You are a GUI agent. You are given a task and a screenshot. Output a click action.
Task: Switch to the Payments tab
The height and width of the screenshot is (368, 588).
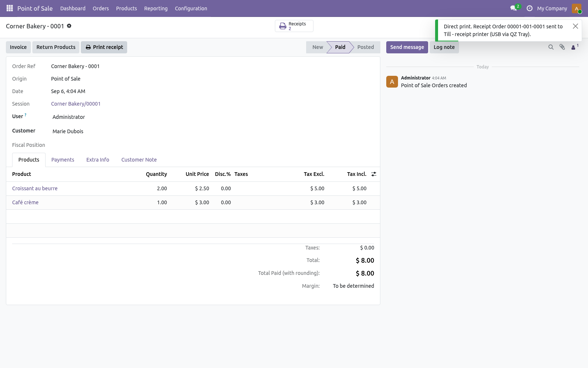[x=63, y=160]
